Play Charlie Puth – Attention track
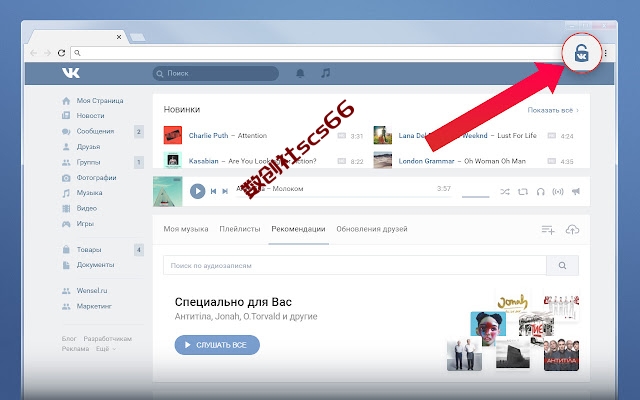This screenshot has width=640, height=400. coord(173,135)
